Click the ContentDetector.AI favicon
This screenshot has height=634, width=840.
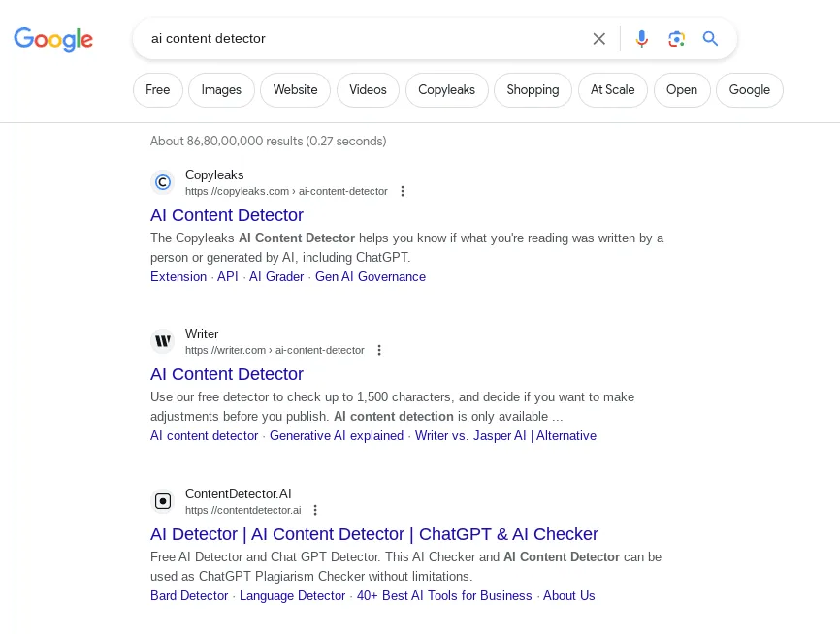click(163, 501)
